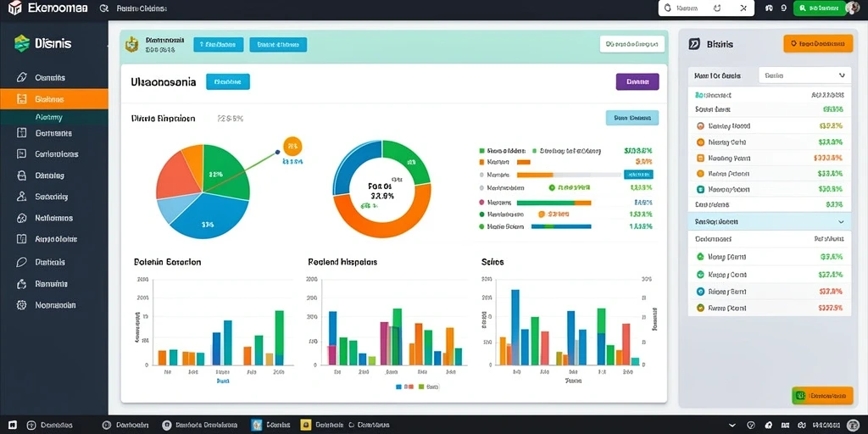Expand the taskbar system tray chevron
This screenshot has width=868, height=434.
pyautogui.click(x=732, y=426)
